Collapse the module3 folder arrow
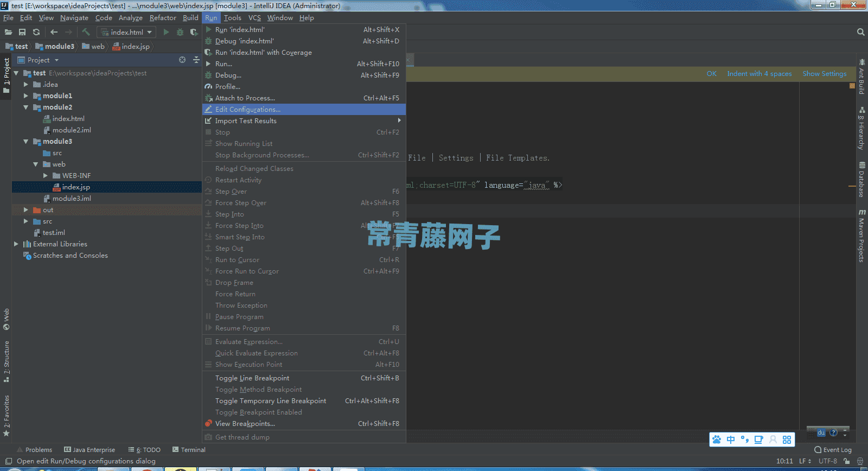Viewport: 868px width, 471px height. pyautogui.click(x=25, y=141)
